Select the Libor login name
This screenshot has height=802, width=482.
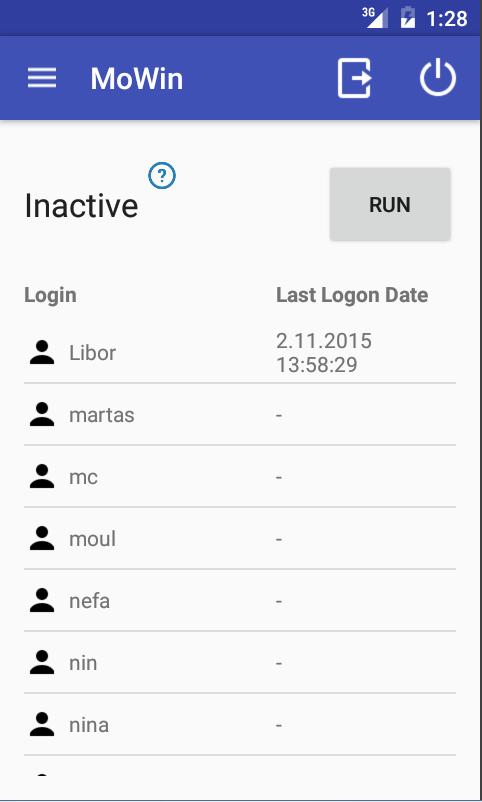pos(93,353)
